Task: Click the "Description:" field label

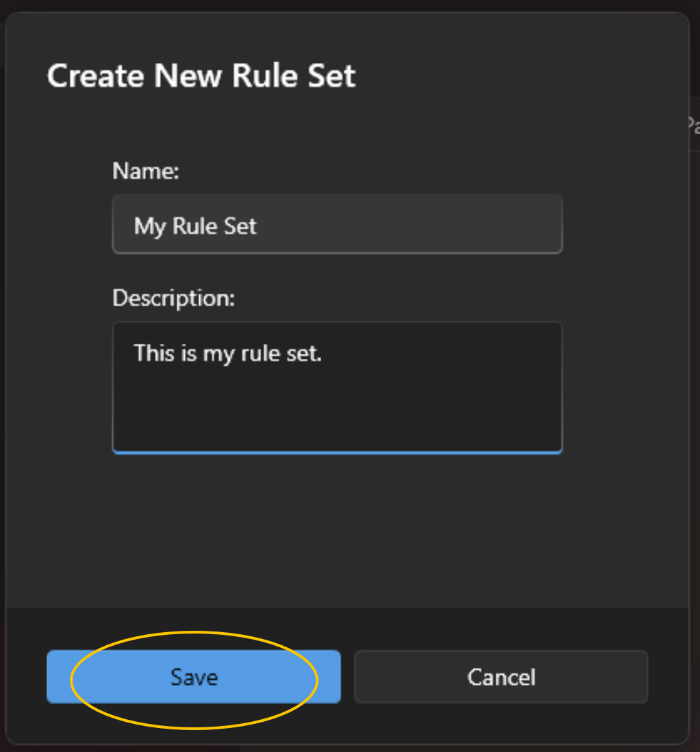Action: pyautogui.click(x=173, y=299)
